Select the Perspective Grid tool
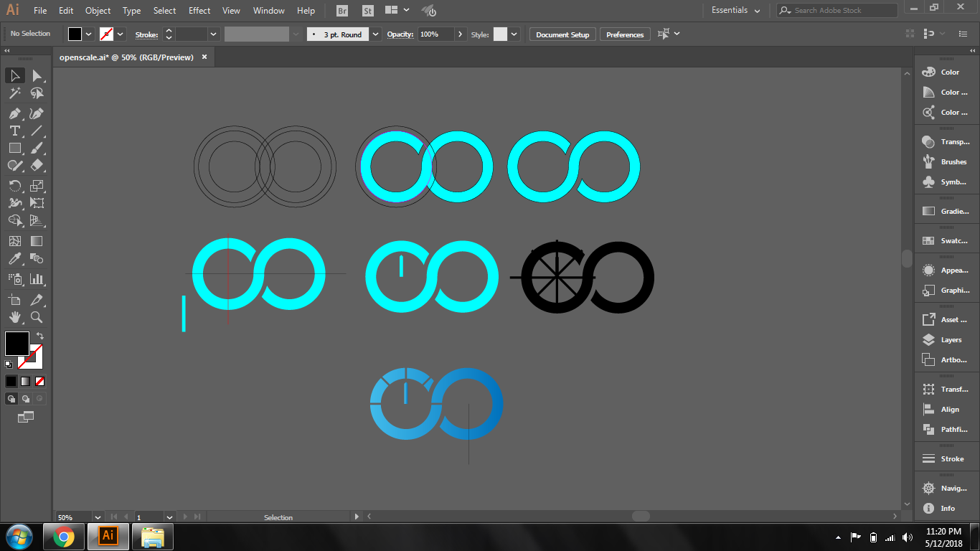The image size is (980, 551). tap(37, 220)
